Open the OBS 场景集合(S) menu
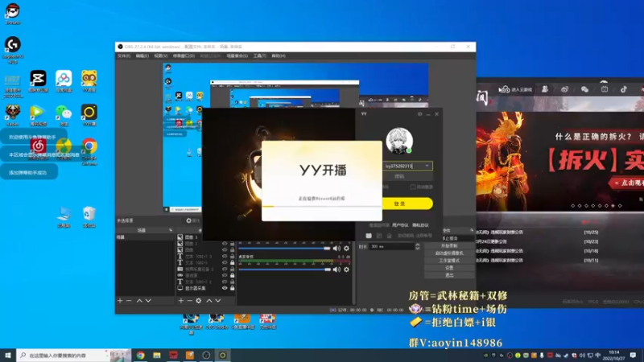This screenshot has height=362, width=644. [237, 56]
